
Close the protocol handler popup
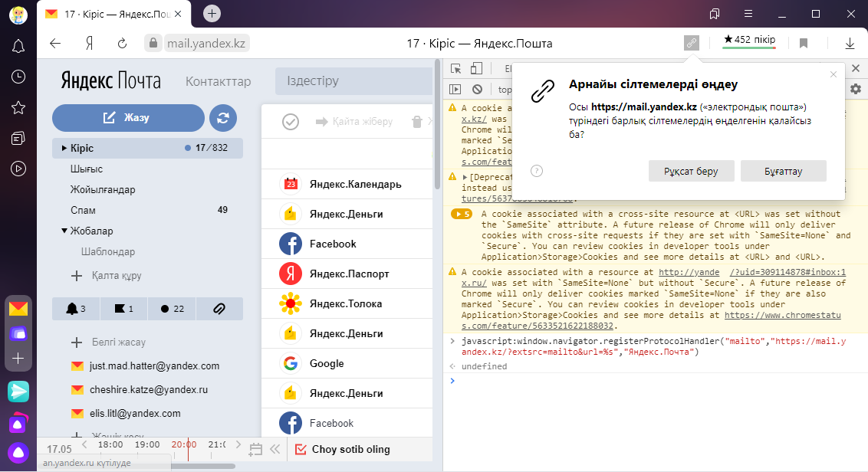[x=833, y=74]
